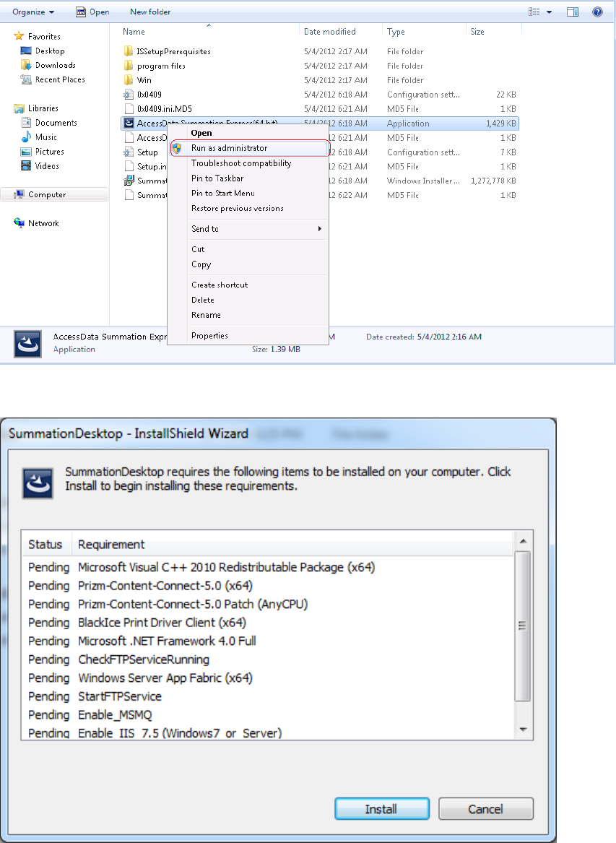
Task: Click the AccessData Summation Express application icon
Action: click(129, 123)
